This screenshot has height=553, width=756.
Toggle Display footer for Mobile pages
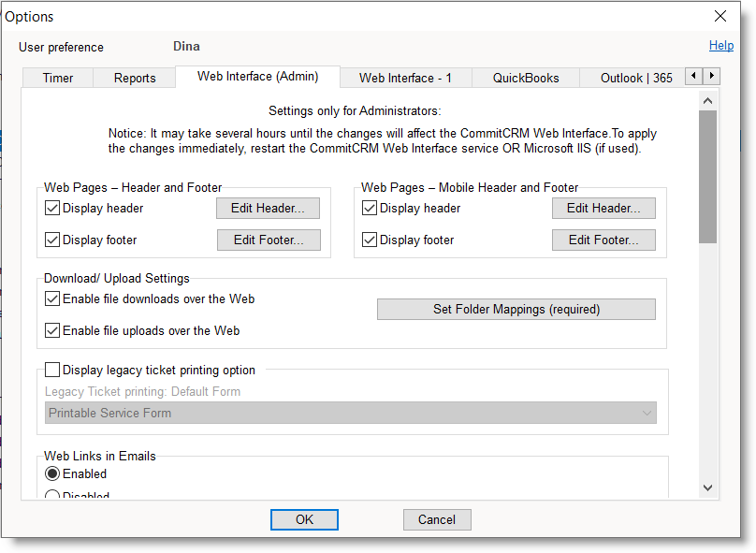click(x=370, y=240)
